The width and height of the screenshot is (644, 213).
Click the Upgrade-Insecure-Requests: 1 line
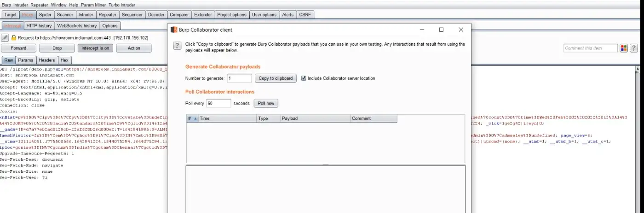[37, 154]
